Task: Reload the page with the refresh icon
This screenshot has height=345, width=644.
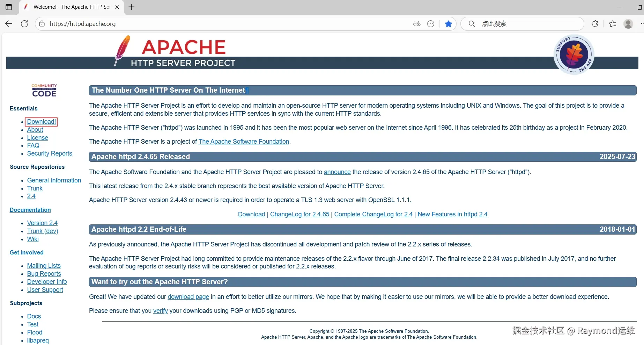Action: tap(24, 24)
